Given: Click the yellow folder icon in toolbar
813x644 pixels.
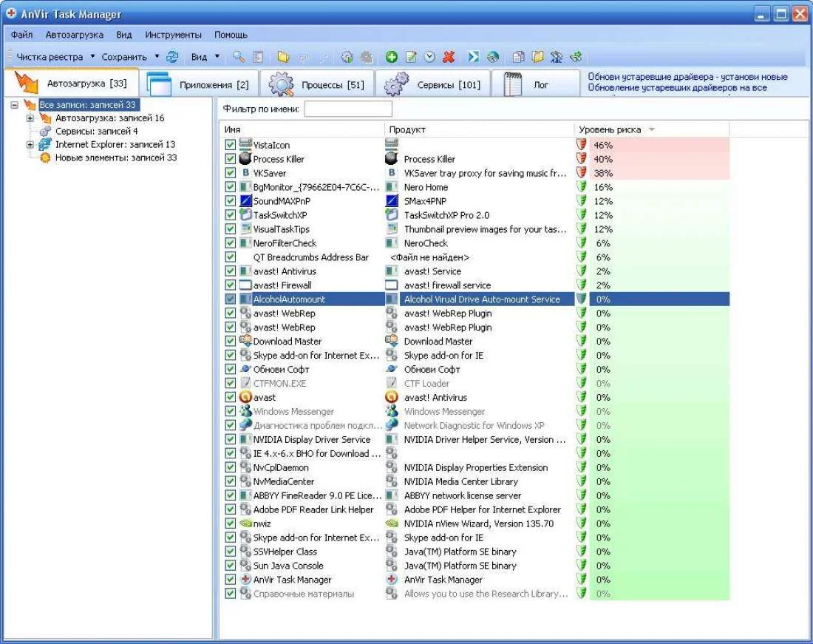Looking at the screenshot, I should click(x=282, y=57).
